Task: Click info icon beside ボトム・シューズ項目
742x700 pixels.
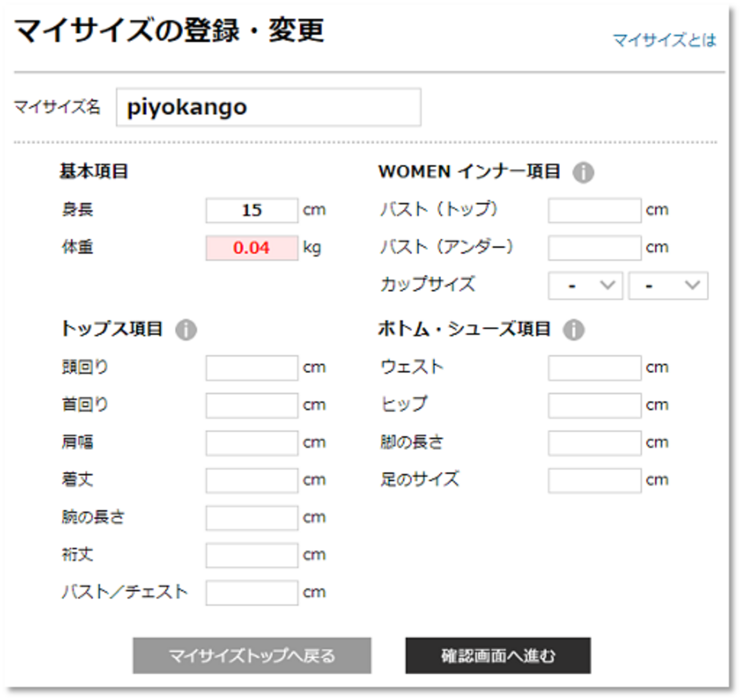Action: pos(573,329)
